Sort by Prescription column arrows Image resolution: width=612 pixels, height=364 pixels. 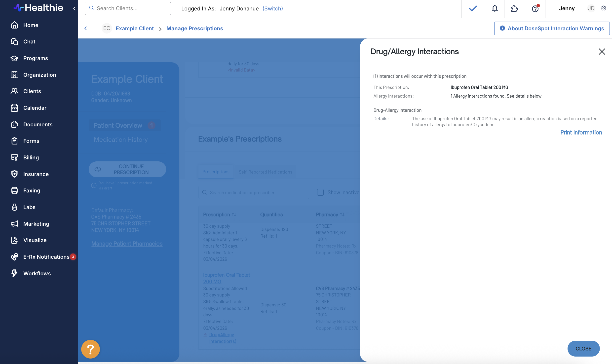coord(234,215)
